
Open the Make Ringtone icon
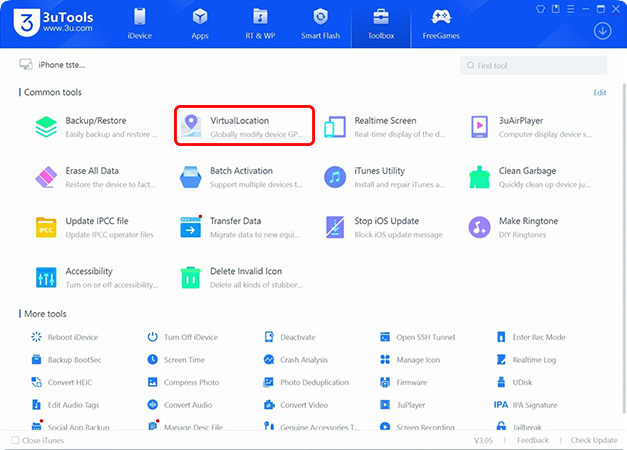coord(479,227)
